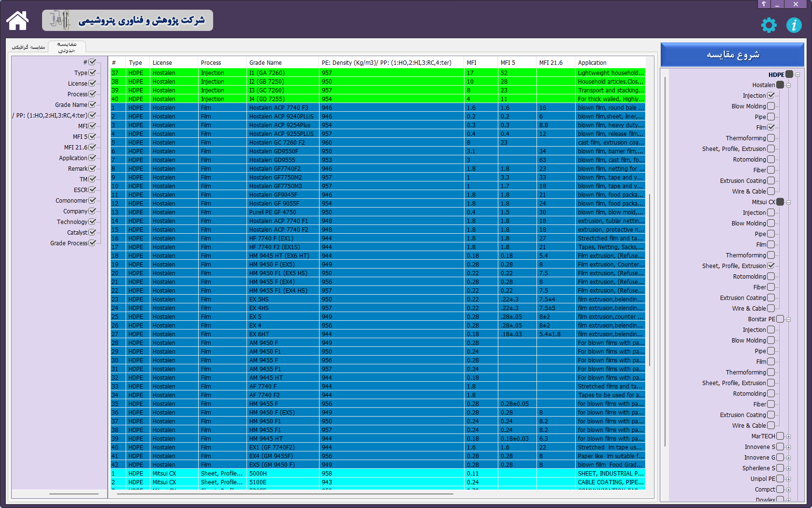Open settings via the gear icon
The height and width of the screenshot is (508, 812).
(768, 25)
